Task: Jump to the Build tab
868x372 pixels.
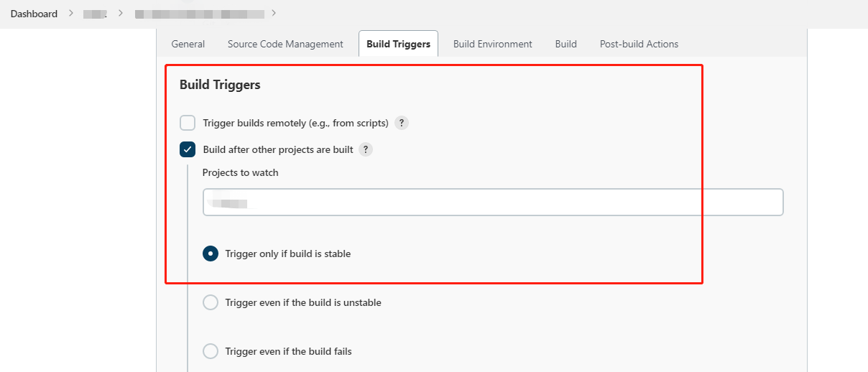Action: pyautogui.click(x=566, y=44)
